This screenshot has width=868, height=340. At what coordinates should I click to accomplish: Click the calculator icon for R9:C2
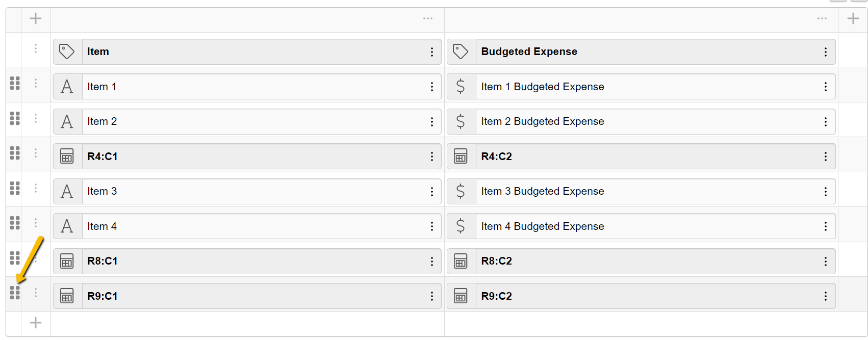coord(461,296)
